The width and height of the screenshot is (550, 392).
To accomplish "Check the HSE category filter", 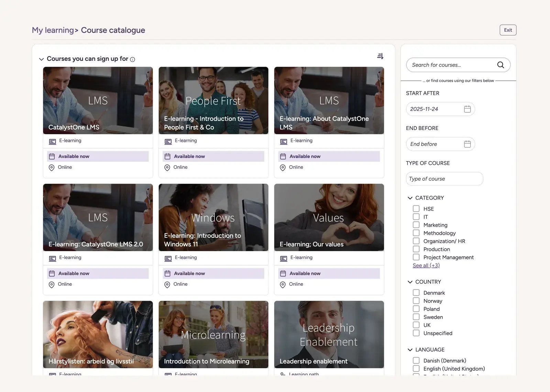I will 416,209.
